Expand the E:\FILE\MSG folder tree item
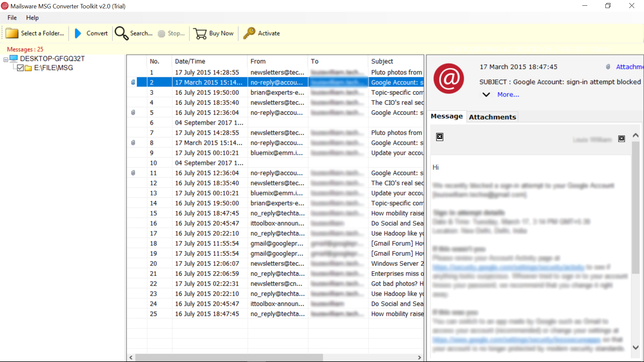The height and width of the screenshot is (362, 644). pyautogui.click(x=54, y=68)
